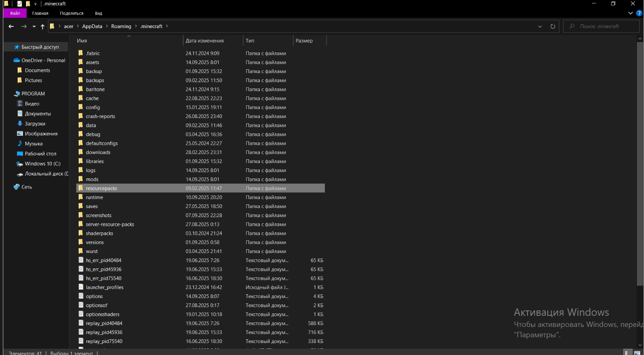Expand the path chevron after Roaming

tap(135, 26)
